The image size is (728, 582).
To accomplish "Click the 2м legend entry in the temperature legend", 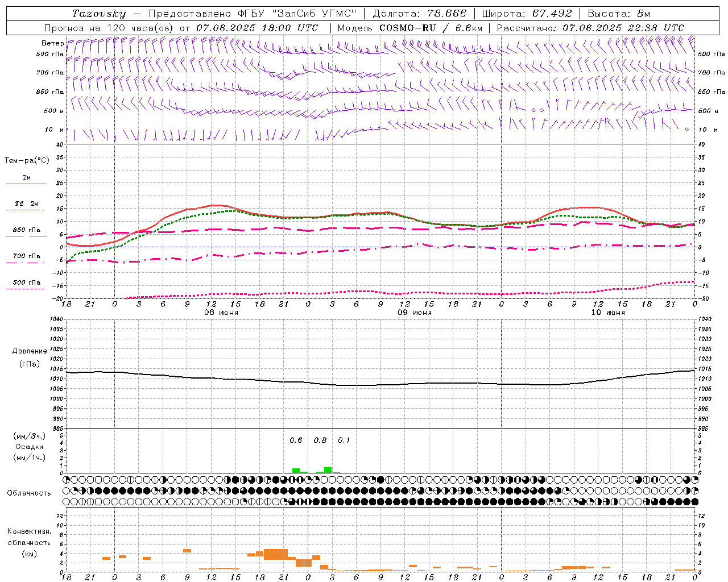I will 26,178.
